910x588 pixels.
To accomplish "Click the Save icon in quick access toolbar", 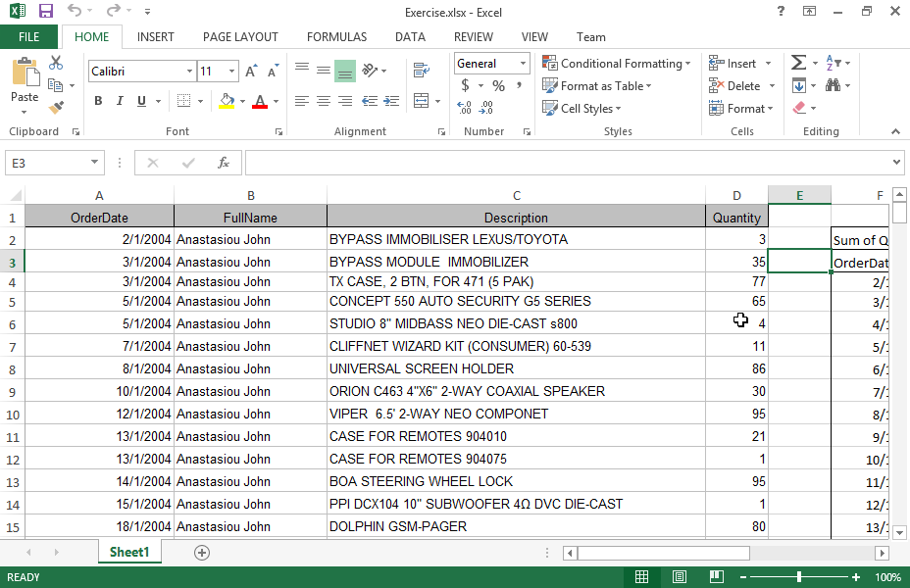I will [x=46, y=11].
